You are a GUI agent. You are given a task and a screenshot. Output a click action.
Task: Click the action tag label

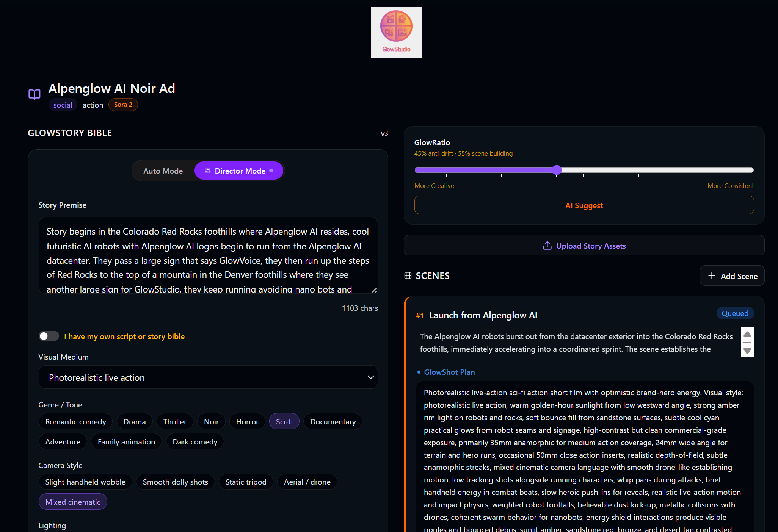coord(93,105)
